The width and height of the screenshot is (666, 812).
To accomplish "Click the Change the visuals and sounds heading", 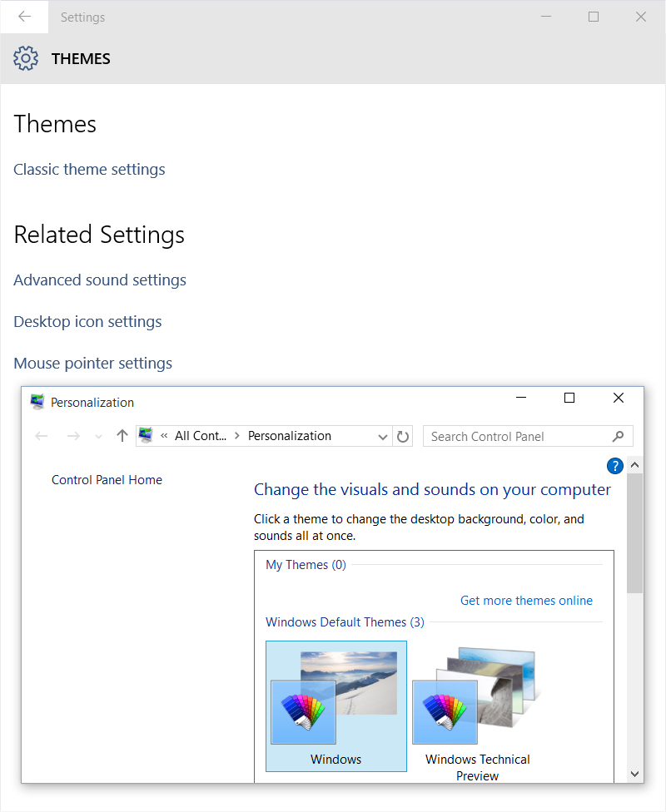I will (432, 489).
